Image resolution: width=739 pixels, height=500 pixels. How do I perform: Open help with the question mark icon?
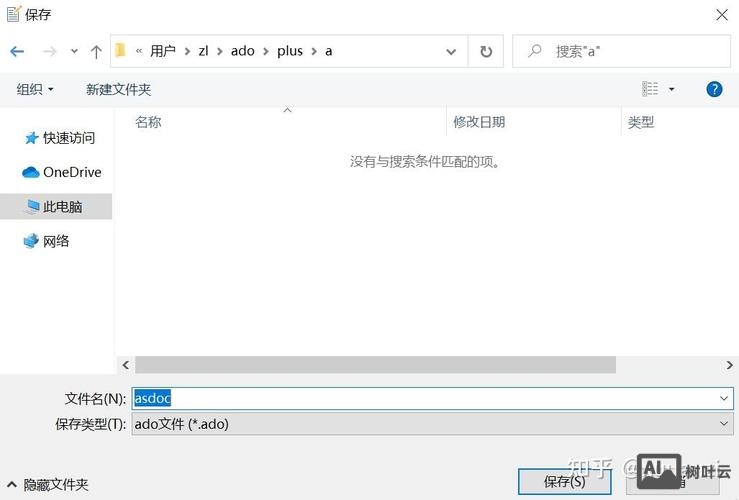714,89
